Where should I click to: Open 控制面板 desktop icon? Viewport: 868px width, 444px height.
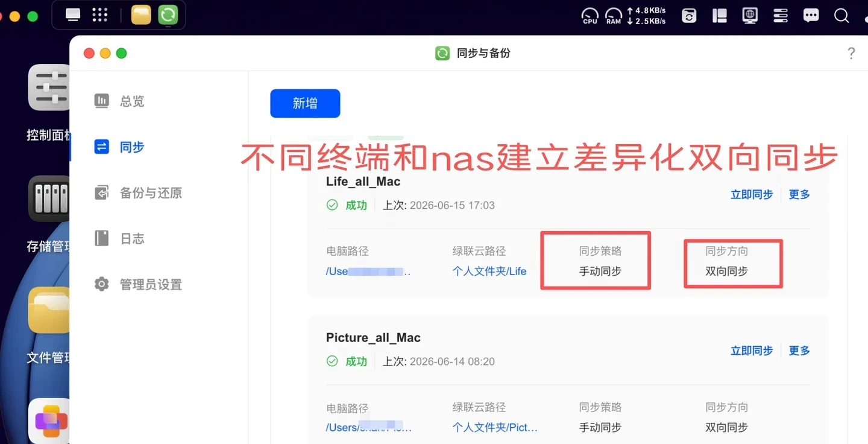[49, 87]
